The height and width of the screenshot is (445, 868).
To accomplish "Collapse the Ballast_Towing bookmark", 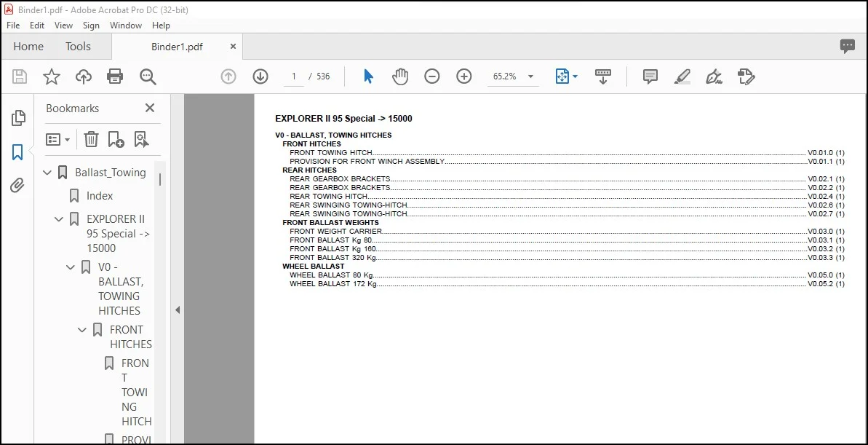I will (x=47, y=173).
